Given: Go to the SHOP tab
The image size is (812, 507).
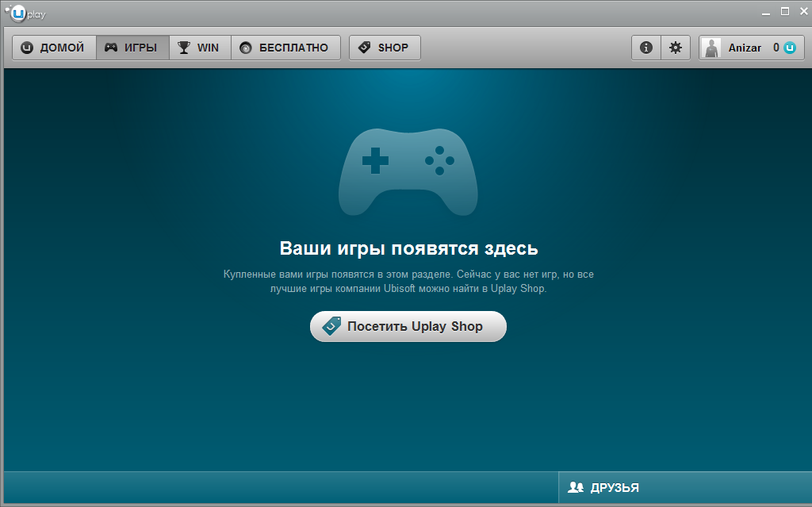Looking at the screenshot, I should pos(385,48).
